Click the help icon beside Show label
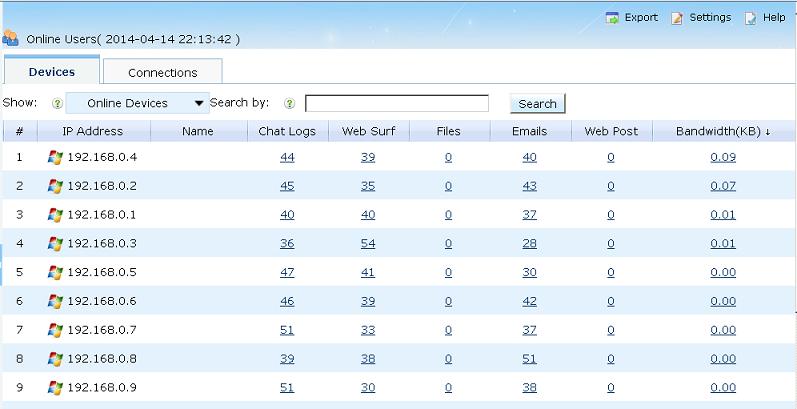The width and height of the screenshot is (797, 409). click(x=57, y=103)
